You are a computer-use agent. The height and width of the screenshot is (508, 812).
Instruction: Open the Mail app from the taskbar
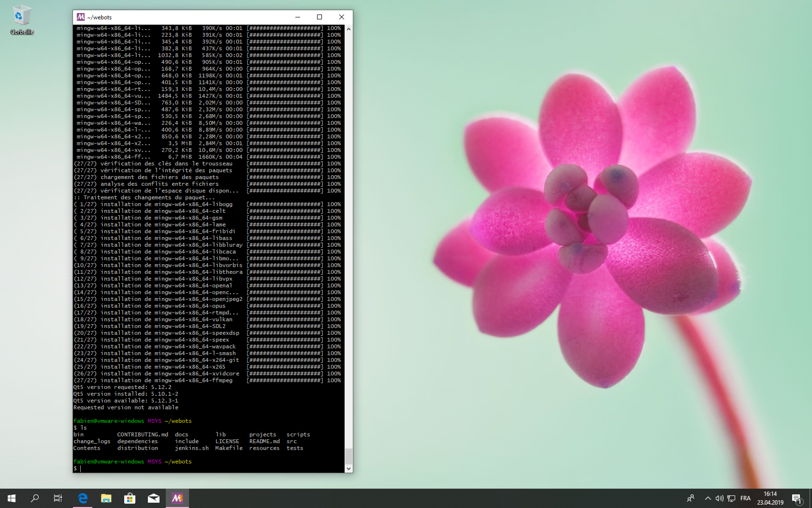(x=153, y=498)
